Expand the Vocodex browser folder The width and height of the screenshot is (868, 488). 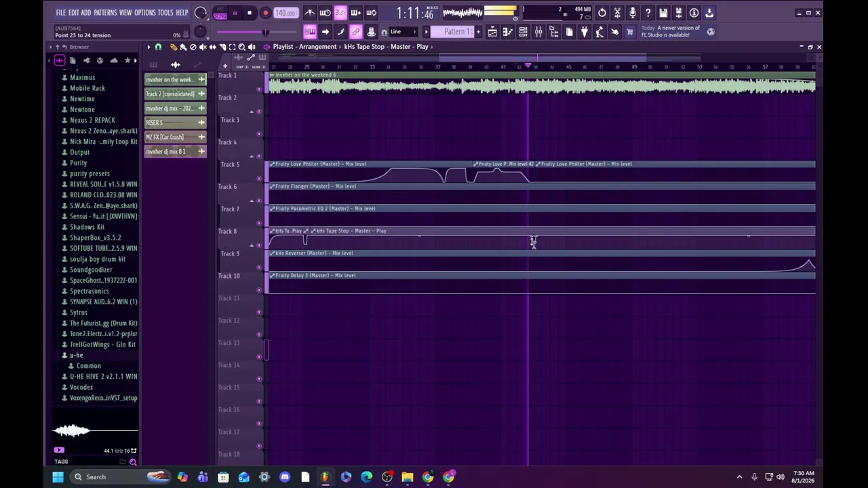click(x=81, y=387)
